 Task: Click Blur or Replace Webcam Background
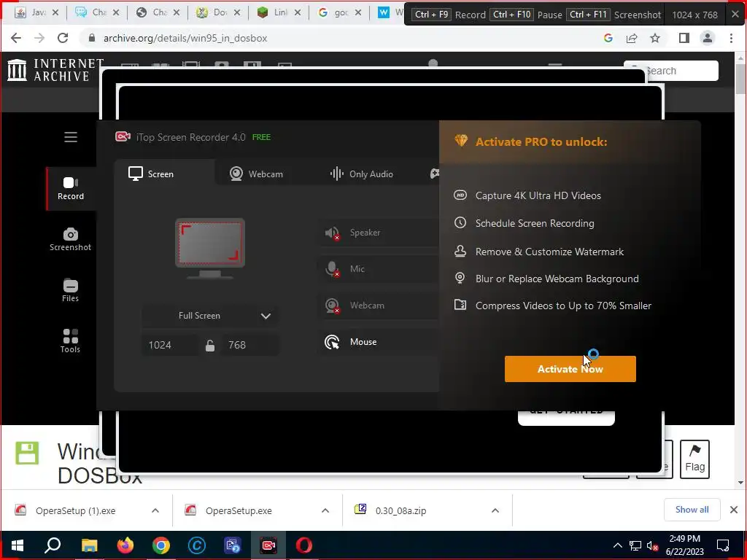coord(557,279)
